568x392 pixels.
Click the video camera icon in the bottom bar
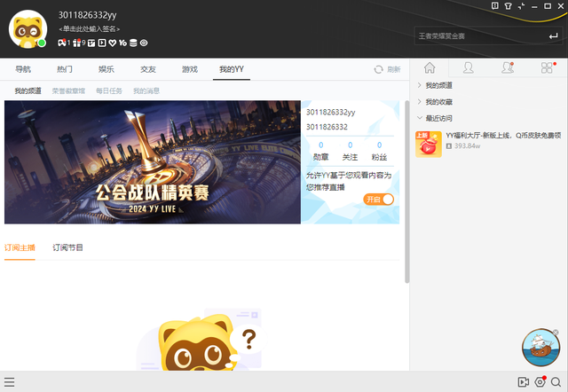pyautogui.click(x=523, y=382)
